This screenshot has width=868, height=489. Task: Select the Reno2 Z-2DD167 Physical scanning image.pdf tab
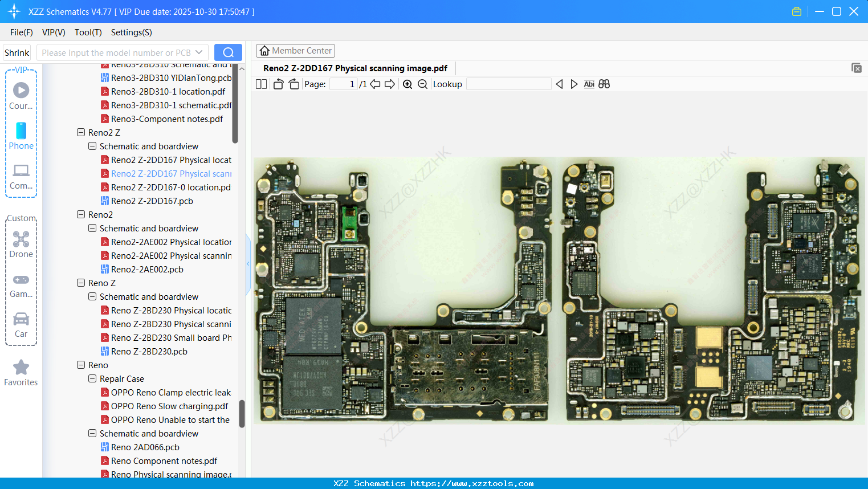355,68
